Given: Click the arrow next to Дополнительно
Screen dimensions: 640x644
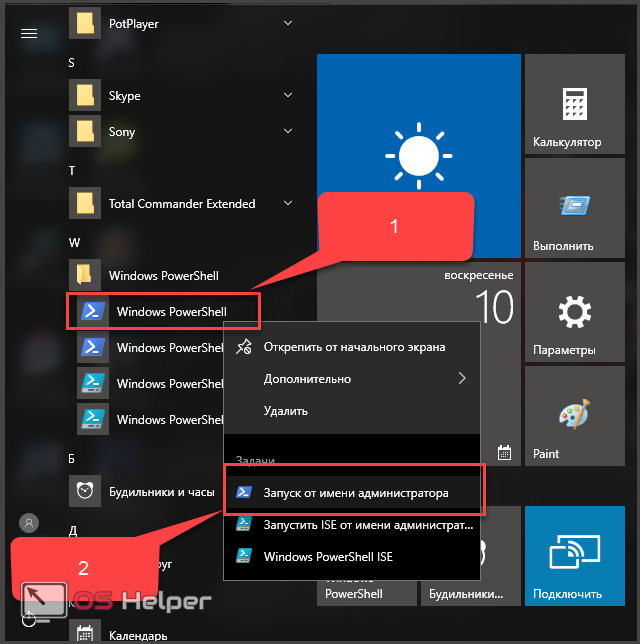Looking at the screenshot, I should point(462,378).
